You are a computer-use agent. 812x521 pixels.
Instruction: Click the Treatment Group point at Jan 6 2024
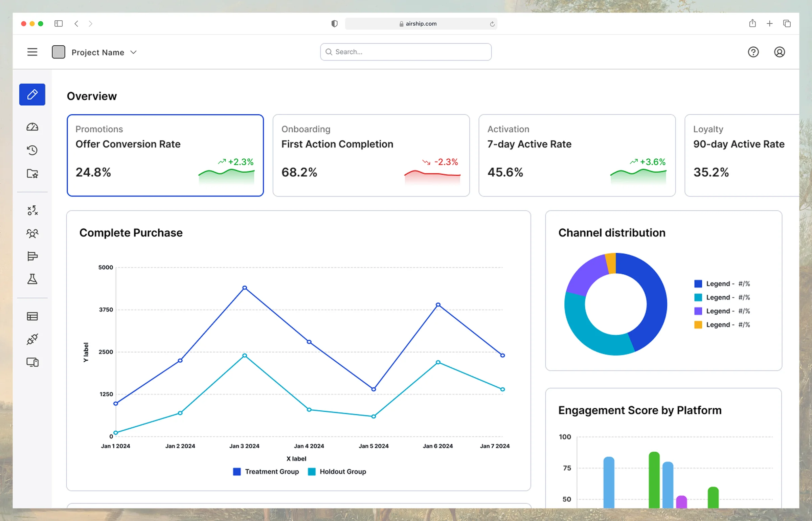tap(438, 305)
